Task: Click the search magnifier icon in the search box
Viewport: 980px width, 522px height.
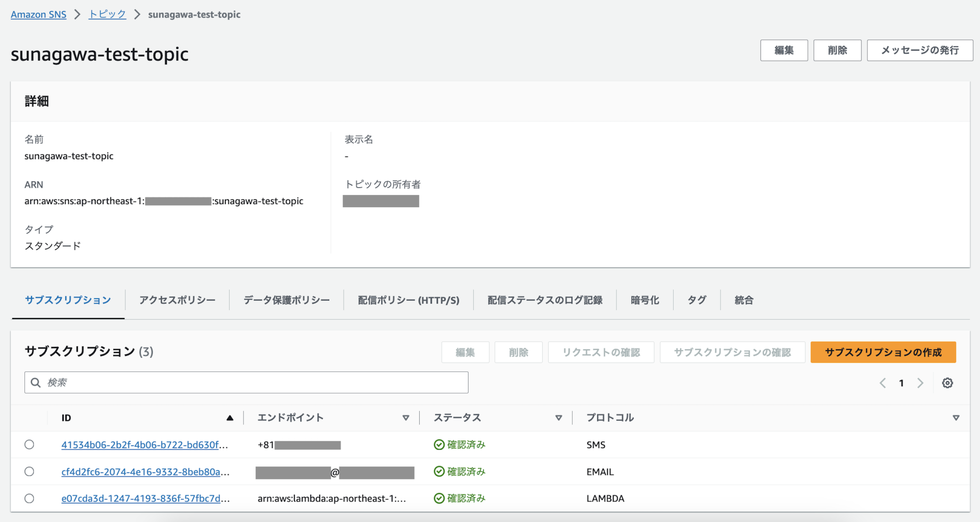Action: [36, 382]
